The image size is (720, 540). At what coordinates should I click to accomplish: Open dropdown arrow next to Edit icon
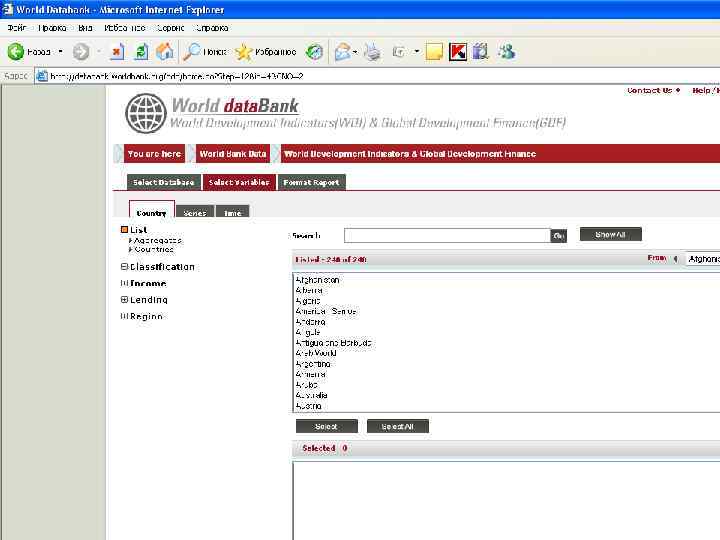pyautogui.click(x=416, y=51)
